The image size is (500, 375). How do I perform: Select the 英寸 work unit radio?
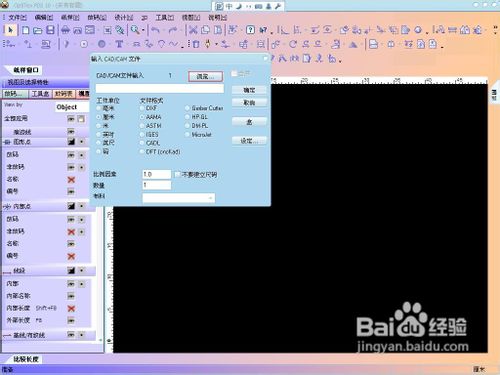pos(99,134)
